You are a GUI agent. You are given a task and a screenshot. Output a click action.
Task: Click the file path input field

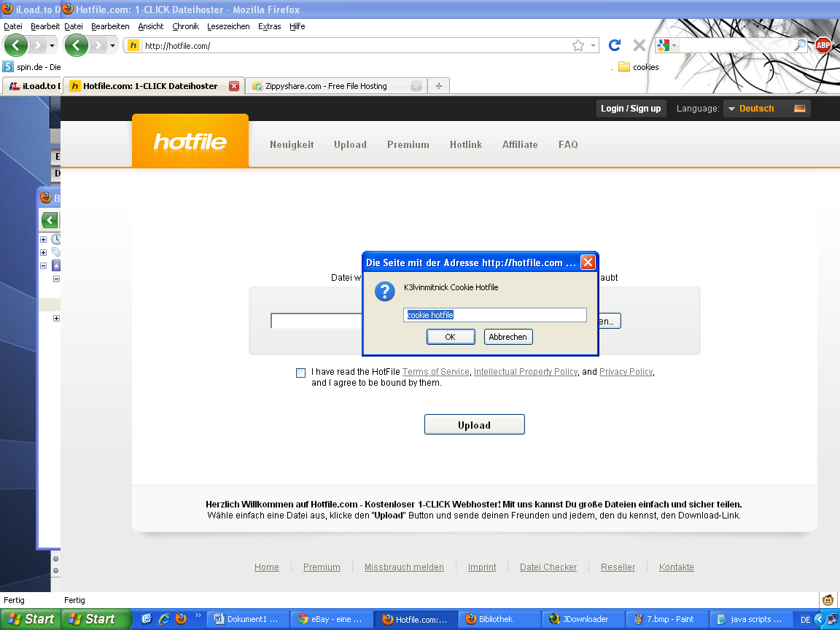[x=316, y=321]
